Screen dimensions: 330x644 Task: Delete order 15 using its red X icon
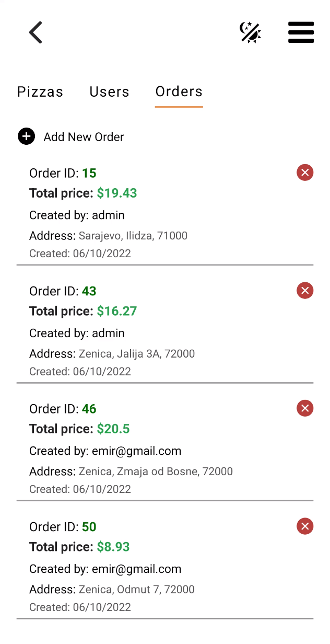pyautogui.click(x=305, y=172)
